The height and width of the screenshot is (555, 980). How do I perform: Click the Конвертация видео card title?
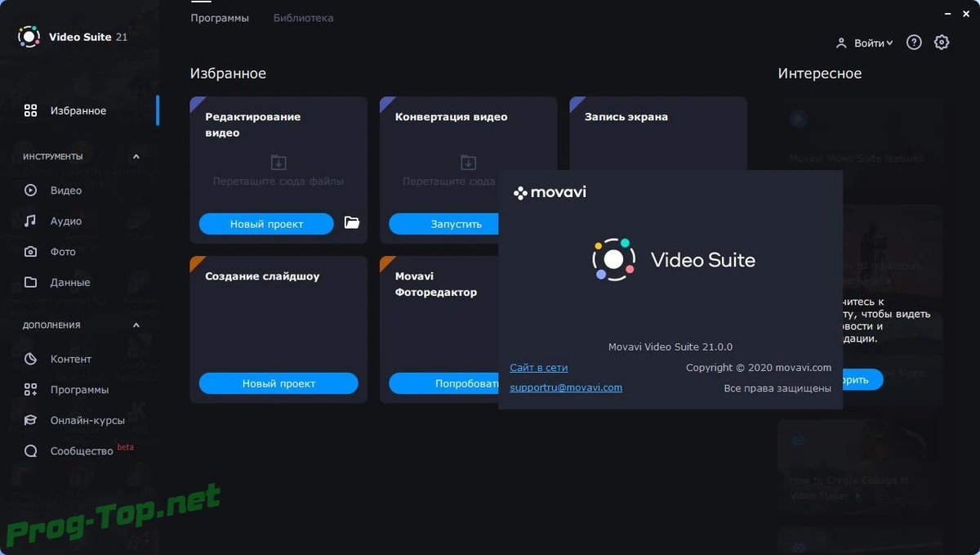pos(451,117)
